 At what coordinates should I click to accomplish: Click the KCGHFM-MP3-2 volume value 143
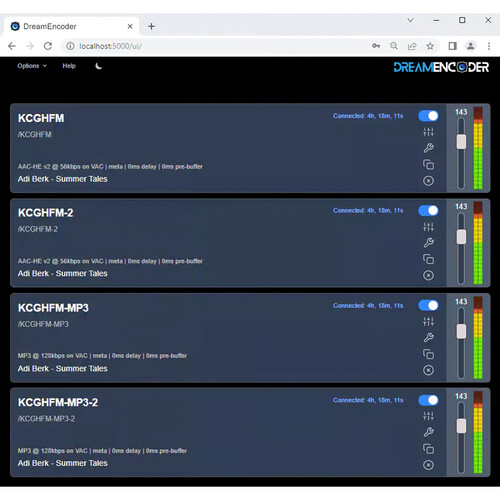coord(461,396)
